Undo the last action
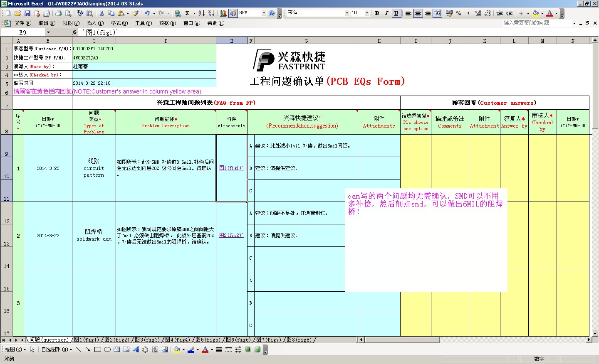 147,13
